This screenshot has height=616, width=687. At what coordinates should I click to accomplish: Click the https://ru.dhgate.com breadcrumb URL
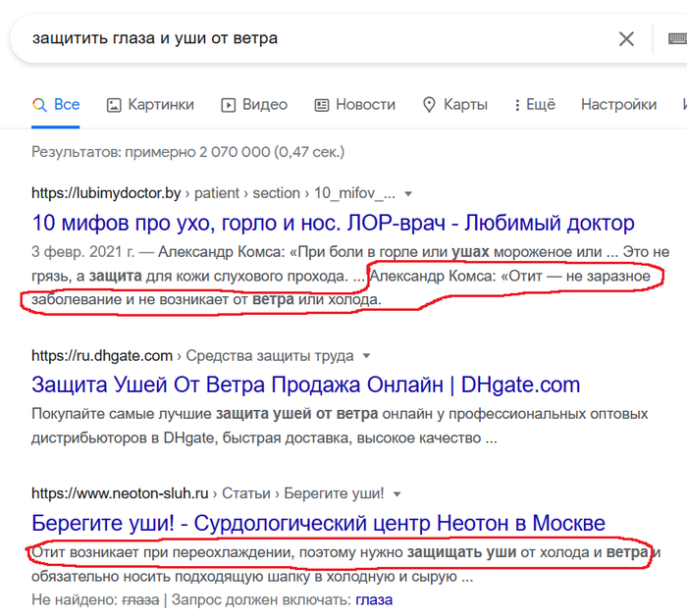tap(102, 355)
